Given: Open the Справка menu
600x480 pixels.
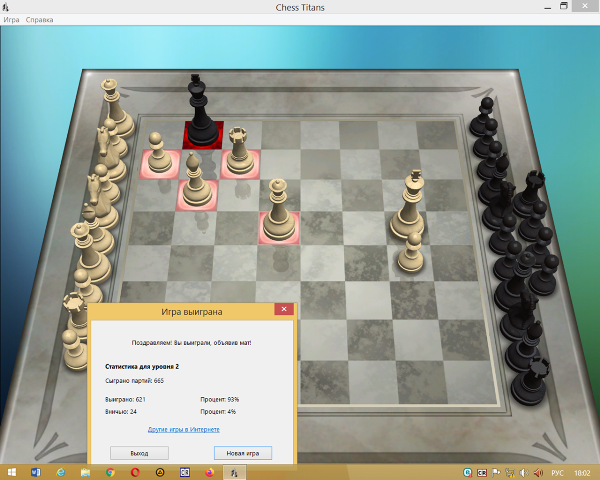Looking at the screenshot, I should [40, 20].
